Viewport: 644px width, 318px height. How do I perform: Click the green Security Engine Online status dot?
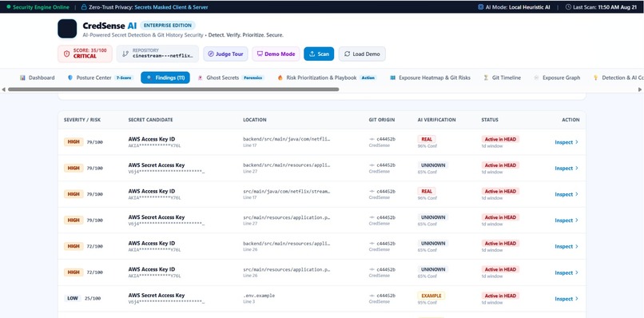pos(9,7)
